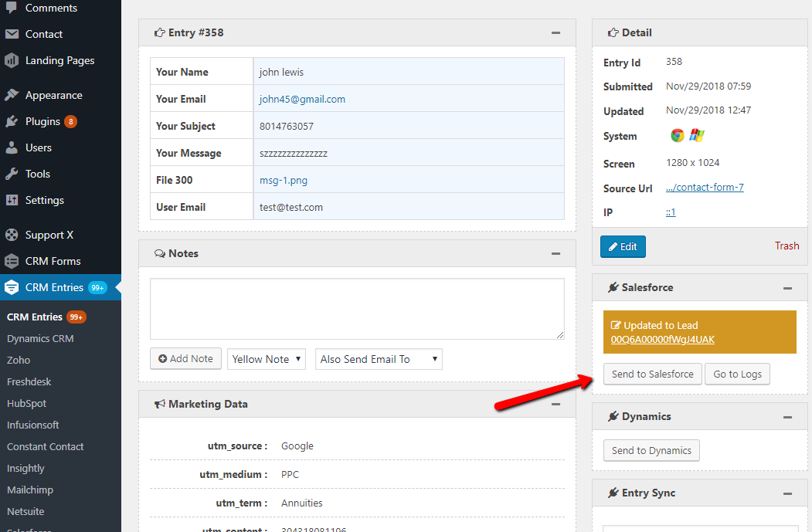Click the Support X icon
Screen dimensions: 812x532
[12, 235]
